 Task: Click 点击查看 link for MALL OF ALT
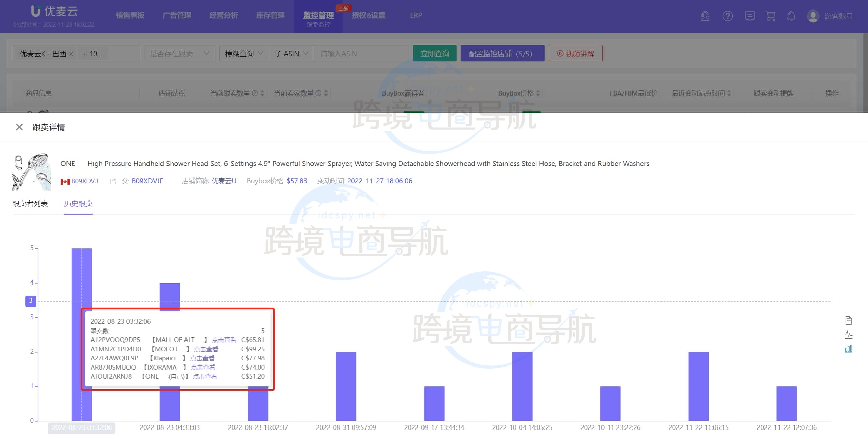tap(224, 340)
